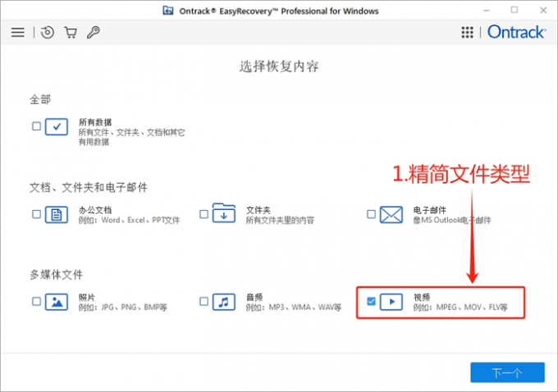Click the 例如: MP3、WMA、WAV等 description
This screenshot has height=392, width=558.
coord(294,308)
